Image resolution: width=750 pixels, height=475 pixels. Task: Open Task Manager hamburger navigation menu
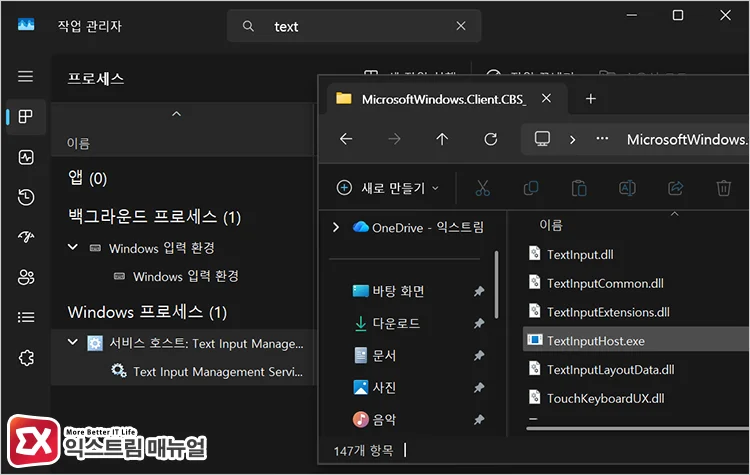point(25,77)
